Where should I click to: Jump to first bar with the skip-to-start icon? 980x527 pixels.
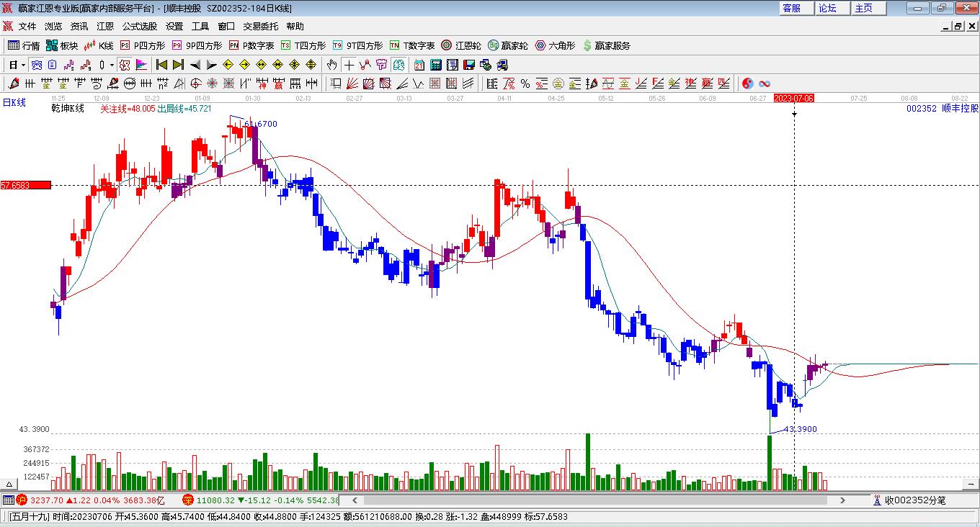pyautogui.click(x=161, y=65)
